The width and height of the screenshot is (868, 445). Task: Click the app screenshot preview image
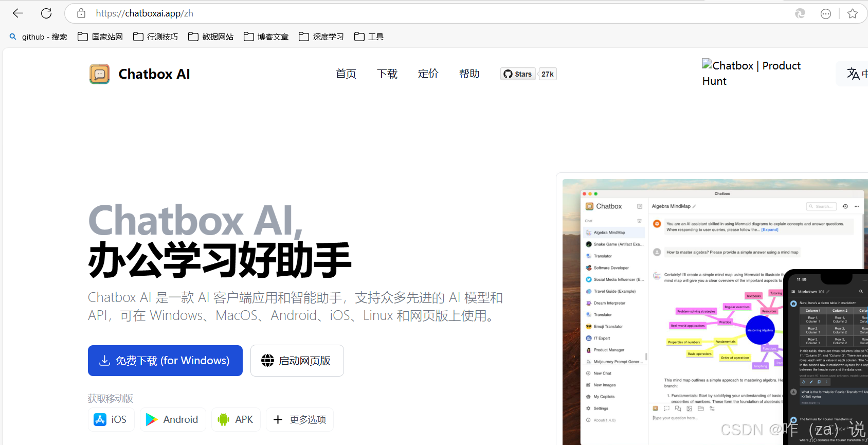point(715,312)
